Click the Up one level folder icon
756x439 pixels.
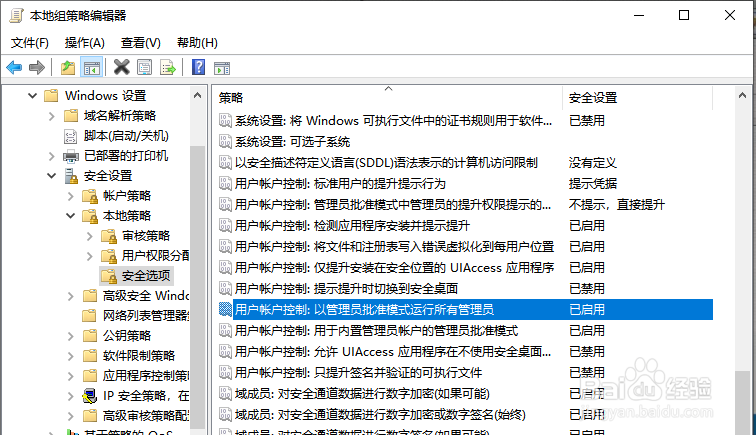click(x=68, y=67)
